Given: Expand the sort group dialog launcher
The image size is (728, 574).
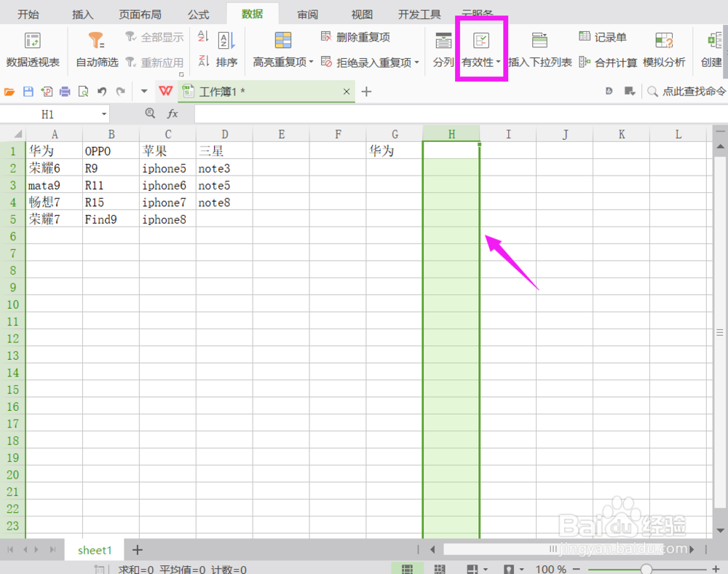Looking at the screenshot, I should [181, 74].
